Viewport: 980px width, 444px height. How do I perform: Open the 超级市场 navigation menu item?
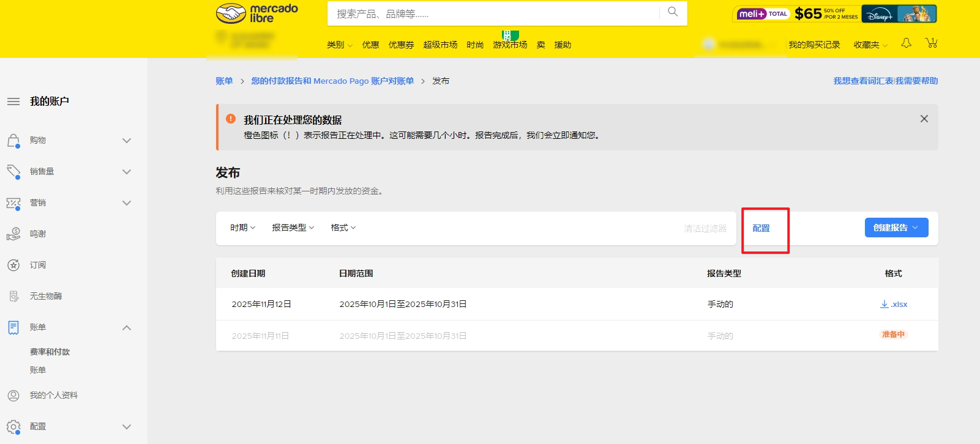tap(440, 45)
